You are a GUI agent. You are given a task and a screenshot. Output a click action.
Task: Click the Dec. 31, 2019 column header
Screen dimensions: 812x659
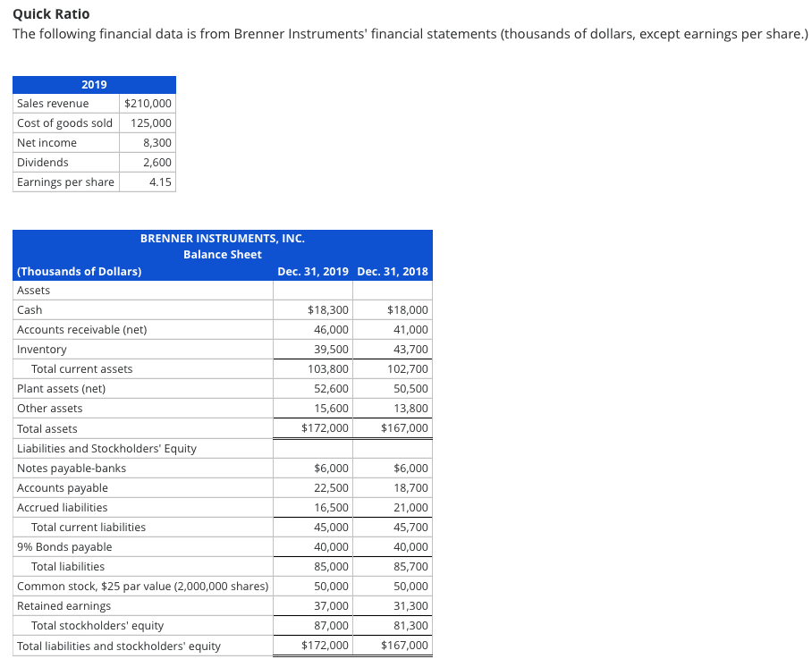(x=313, y=271)
